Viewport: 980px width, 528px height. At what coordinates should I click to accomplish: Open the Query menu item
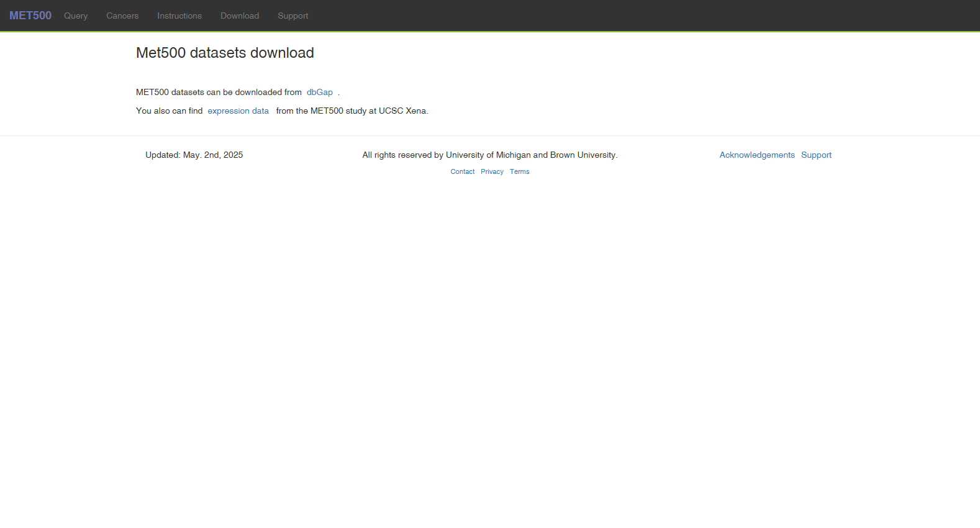click(76, 16)
